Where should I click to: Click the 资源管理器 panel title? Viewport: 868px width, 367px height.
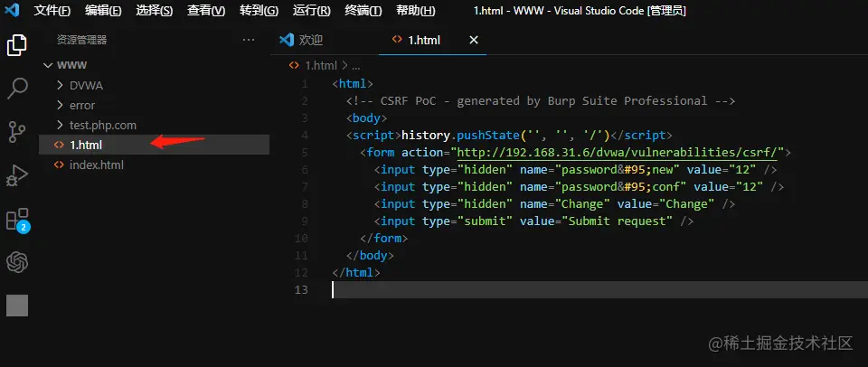coord(82,40)
